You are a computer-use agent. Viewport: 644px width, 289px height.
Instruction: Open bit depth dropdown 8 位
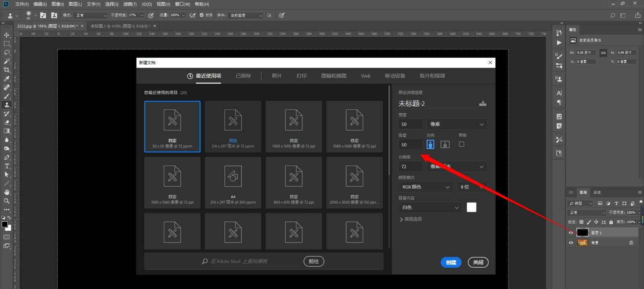pyautogui.click(x=472, y=187)
